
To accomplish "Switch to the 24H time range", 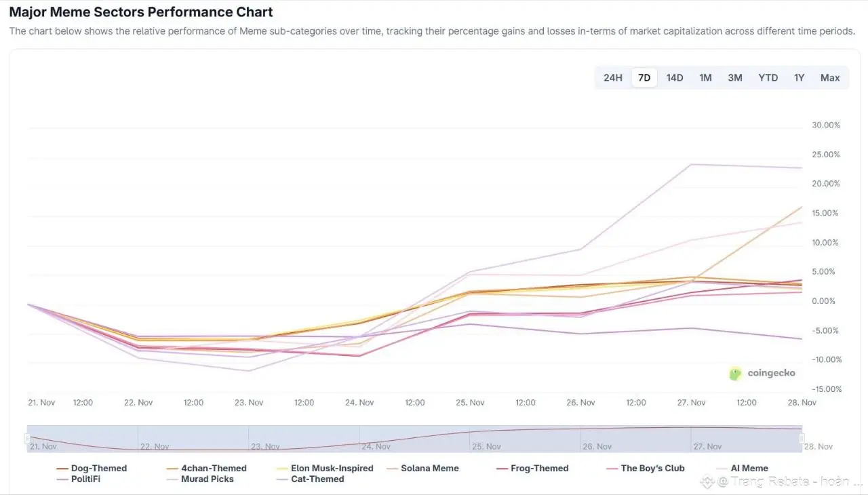I will coord(612,78).
